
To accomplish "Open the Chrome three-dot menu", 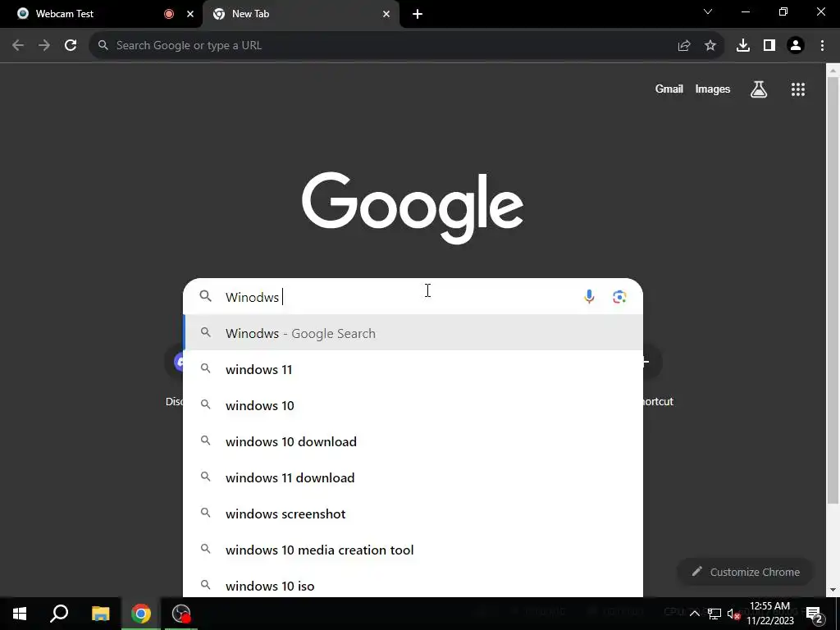I will click(x=822, y=46).
